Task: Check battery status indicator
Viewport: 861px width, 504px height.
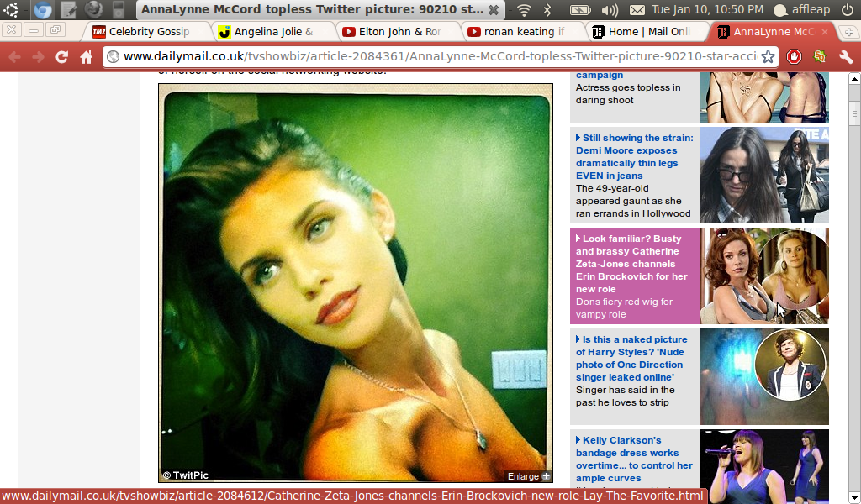Action: [580, 10]
